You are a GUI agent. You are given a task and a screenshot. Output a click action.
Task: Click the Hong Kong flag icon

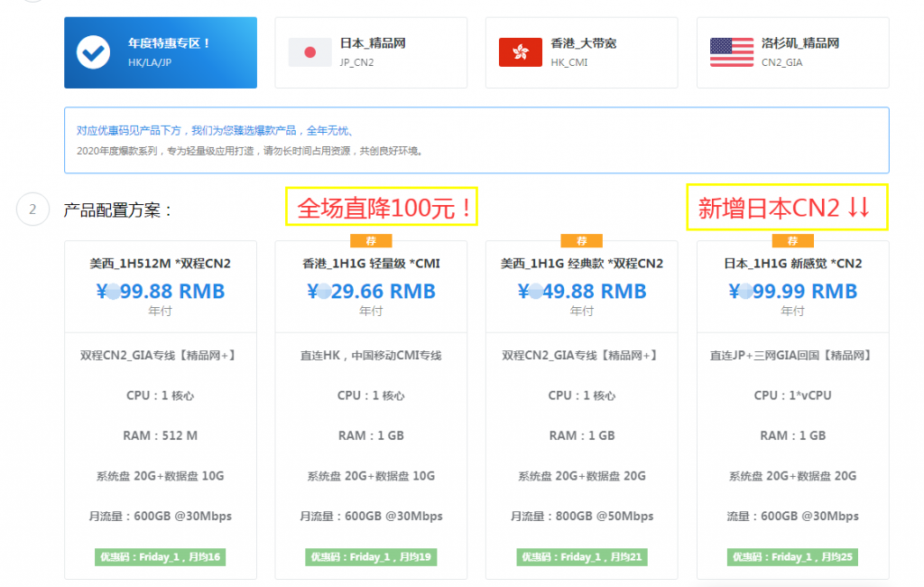pyautogui.click(x=521, y=52)
